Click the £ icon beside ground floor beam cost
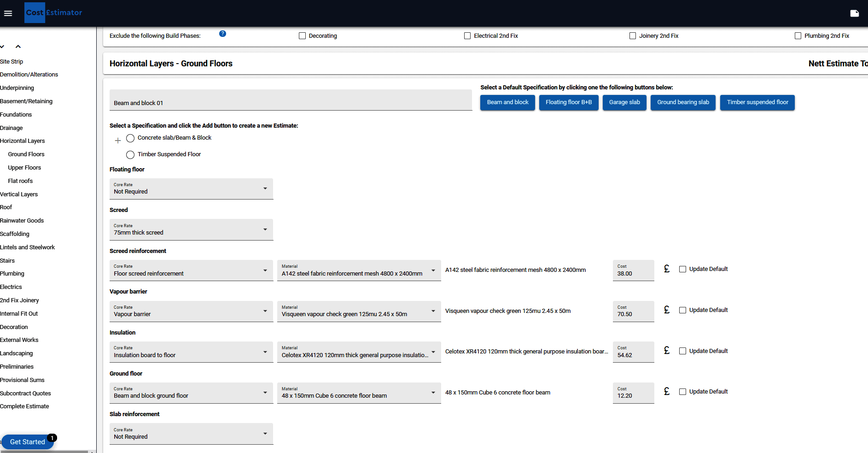868x453 pixels. tap(666, 391)
